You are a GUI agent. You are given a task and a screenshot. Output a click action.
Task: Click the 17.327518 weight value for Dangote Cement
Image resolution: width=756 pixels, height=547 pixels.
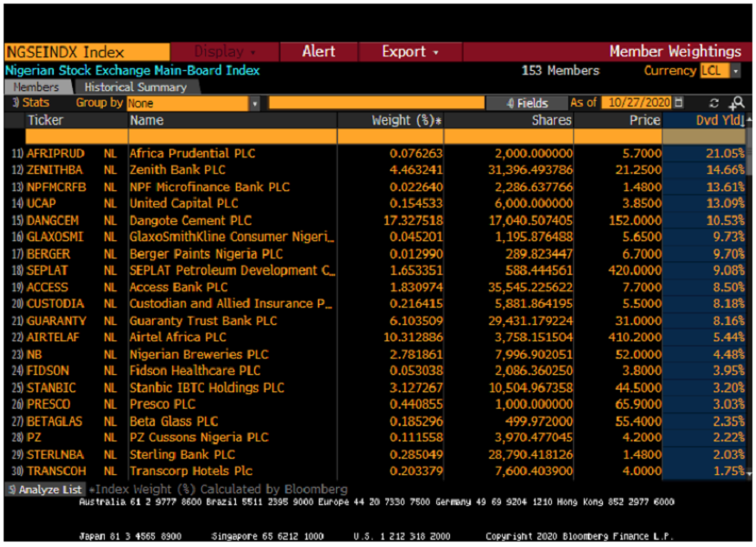[x=414, y=221]
